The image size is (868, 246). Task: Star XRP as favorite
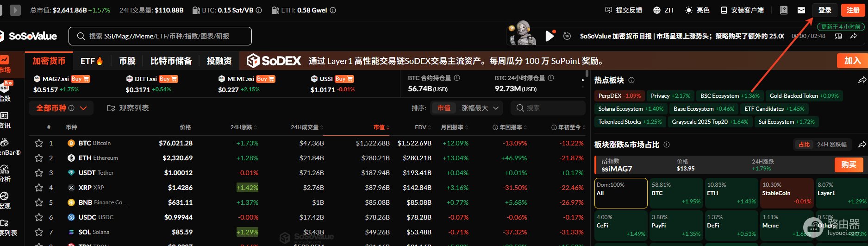[x=39, y=188]
